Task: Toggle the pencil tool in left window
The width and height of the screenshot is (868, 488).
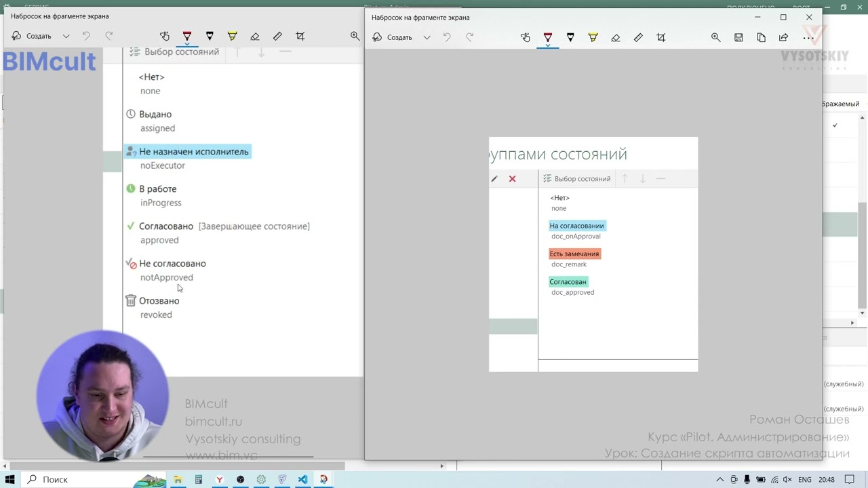Action: pos(210,36)
